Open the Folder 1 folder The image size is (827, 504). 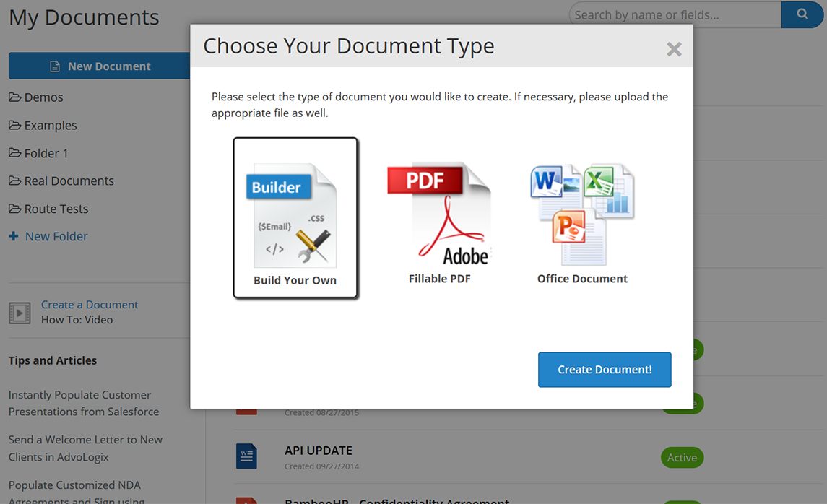point(46,153)
